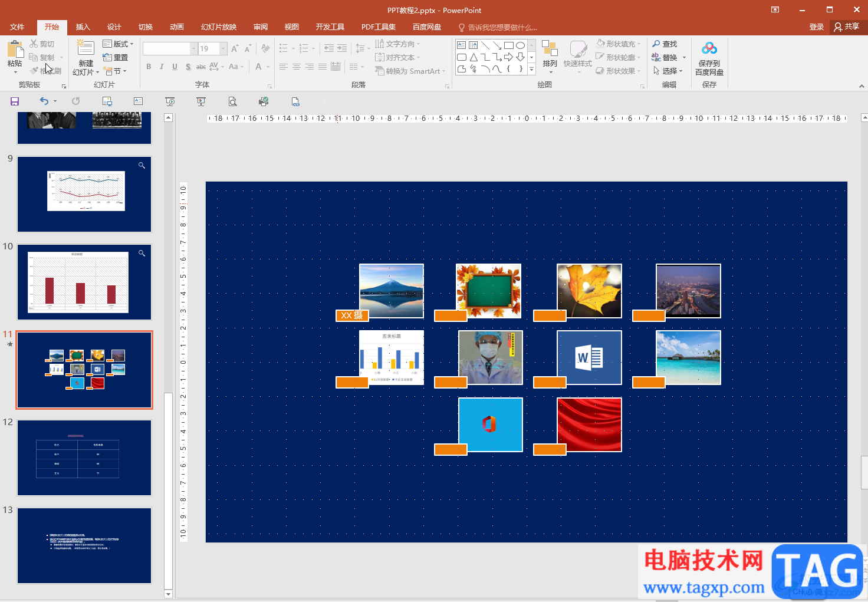Click the 保存到百度网盘 cloud icon
868x602 pixels.
click(x=709, y=49)
